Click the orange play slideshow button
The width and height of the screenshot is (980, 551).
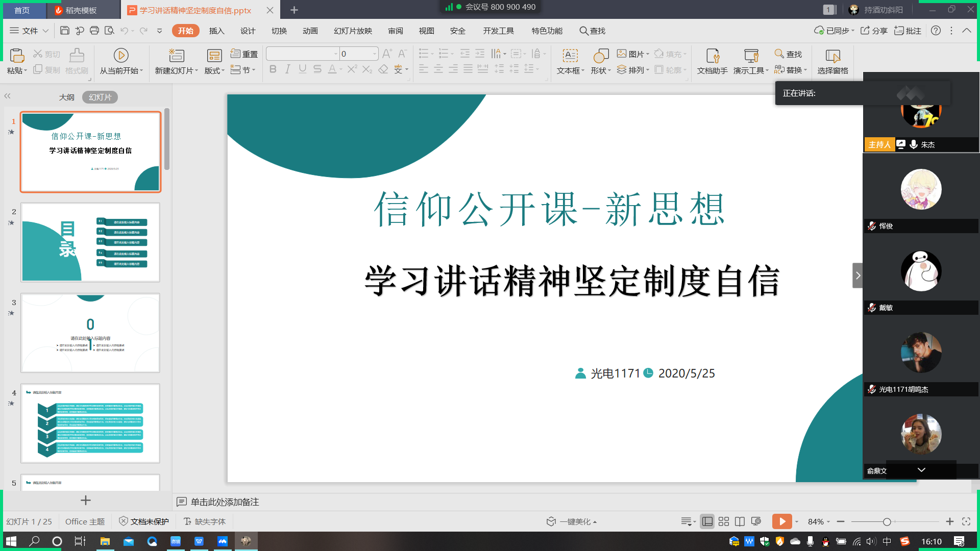point(781,521)
